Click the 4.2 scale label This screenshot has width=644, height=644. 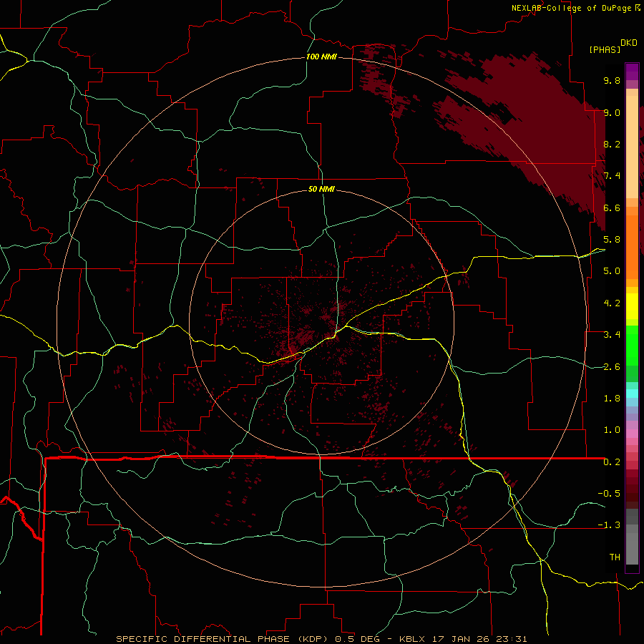click(612, 303)
